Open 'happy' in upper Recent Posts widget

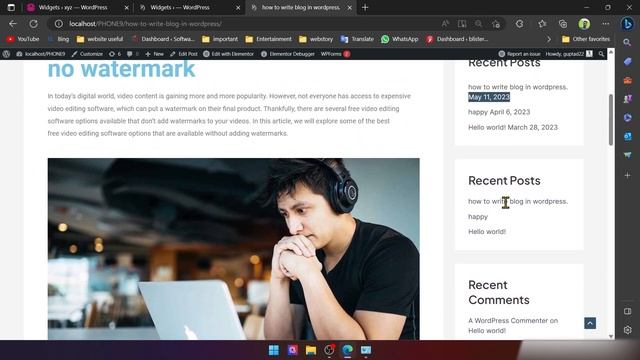click(x=478, y=112)
